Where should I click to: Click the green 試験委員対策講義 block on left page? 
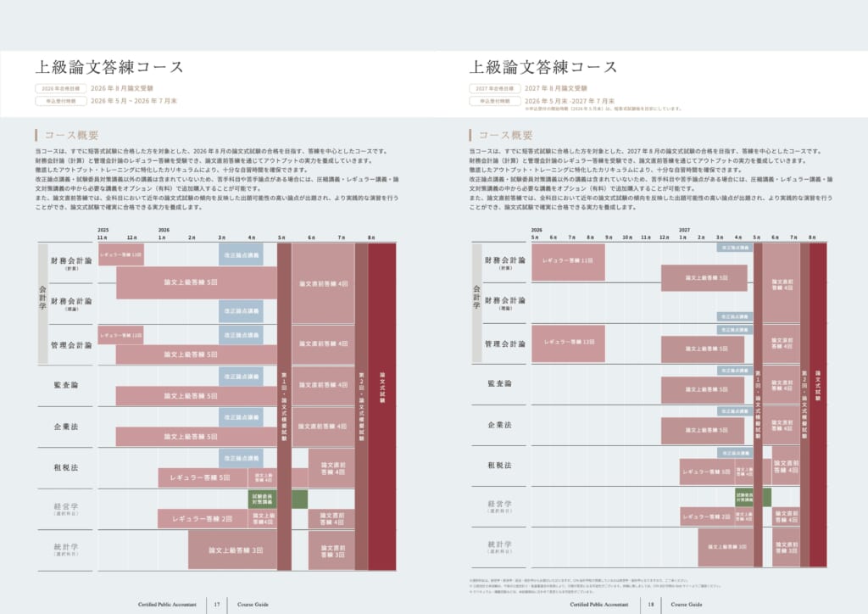pyautogui.click(x=263, y=499)
